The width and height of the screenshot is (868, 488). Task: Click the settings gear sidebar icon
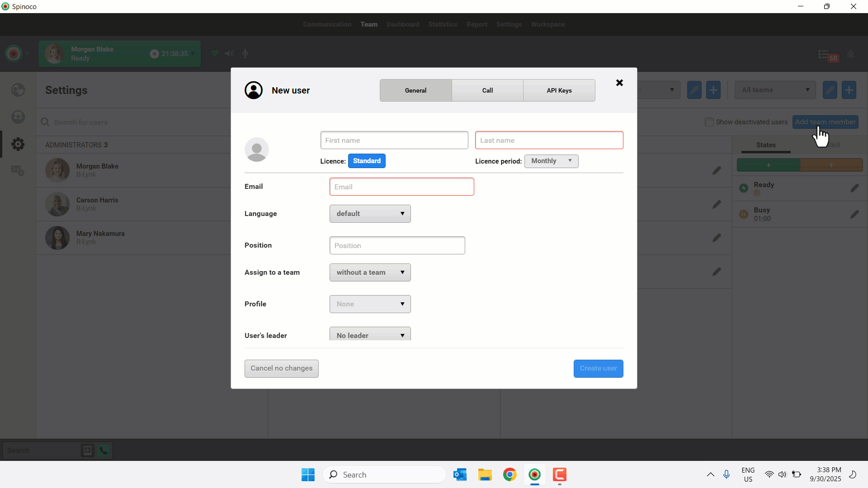pos(18,144)
